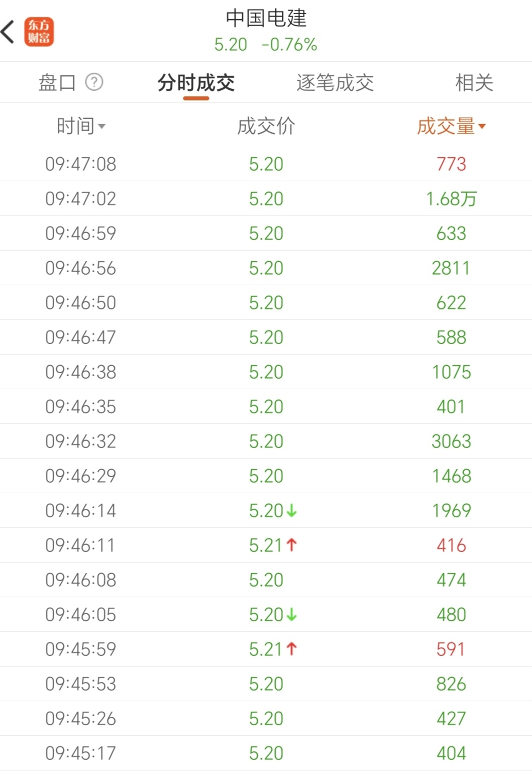
Task: Toggle sort arrow next to 时间
Action: pyautogui.click(x=102, y=126)
